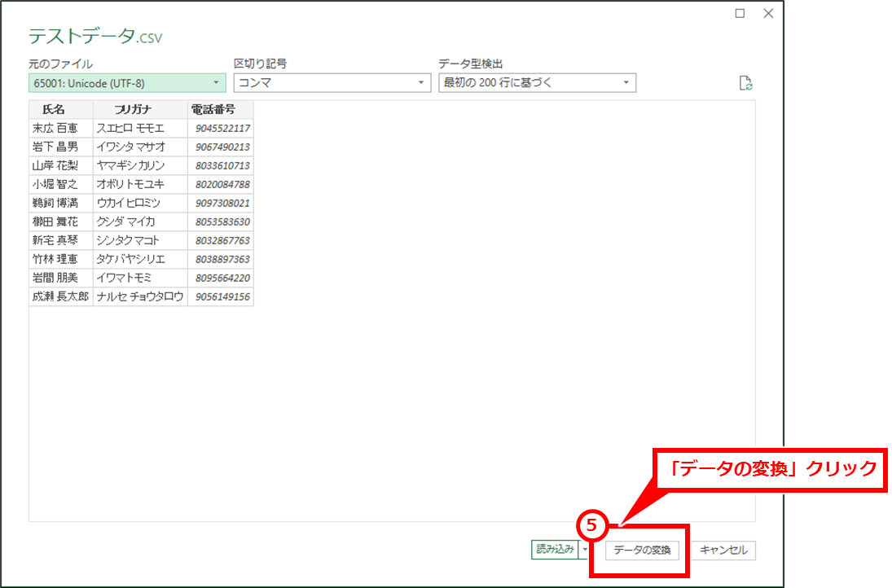Image resolution: width=892 pixels, height=588 pixels.
Task: Open the データ型検出 dropdown
Action: coord(537,83)
